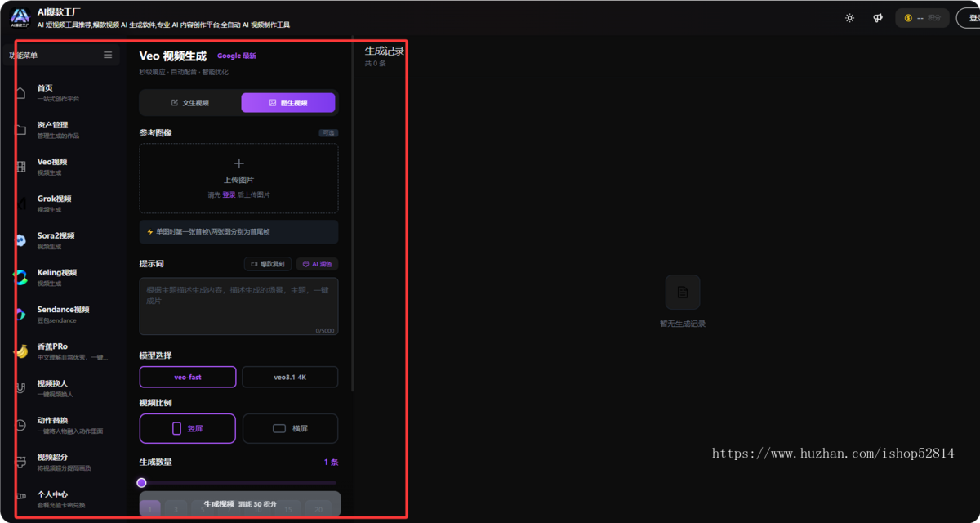Click the banana icon for 香蕉PRo
This screenshot has height=523, width=980.
coord(20,351)
